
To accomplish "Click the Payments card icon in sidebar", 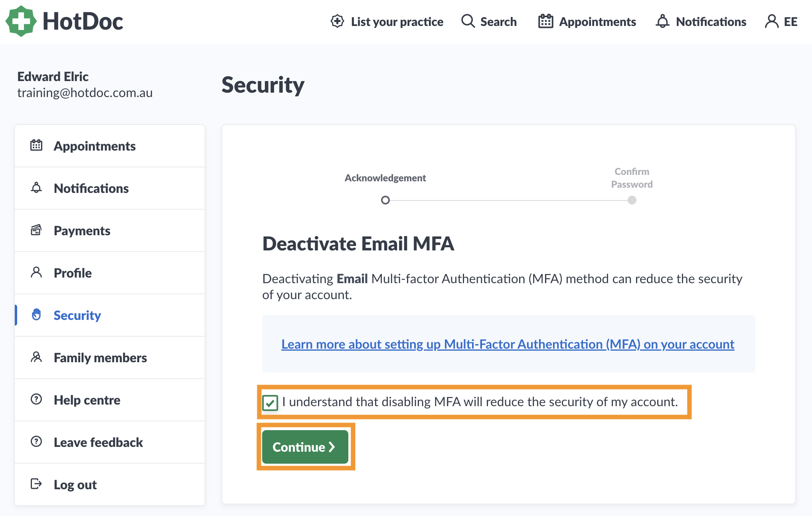I will [x=36, y=230].
